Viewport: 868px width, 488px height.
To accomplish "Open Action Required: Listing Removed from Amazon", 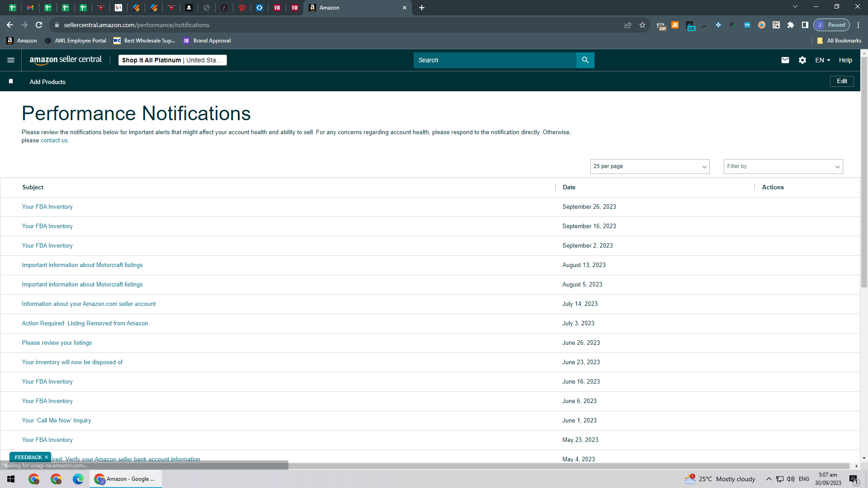I will 85,323.
